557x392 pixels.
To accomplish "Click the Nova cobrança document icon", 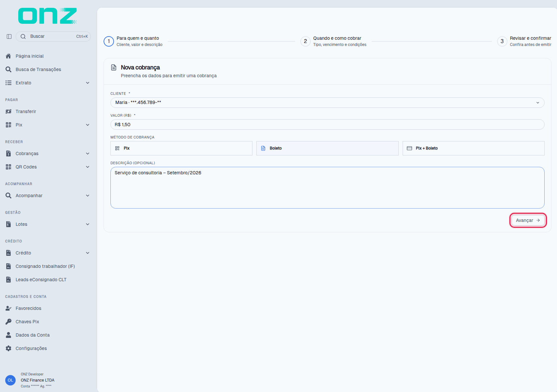I will (114, 67).
